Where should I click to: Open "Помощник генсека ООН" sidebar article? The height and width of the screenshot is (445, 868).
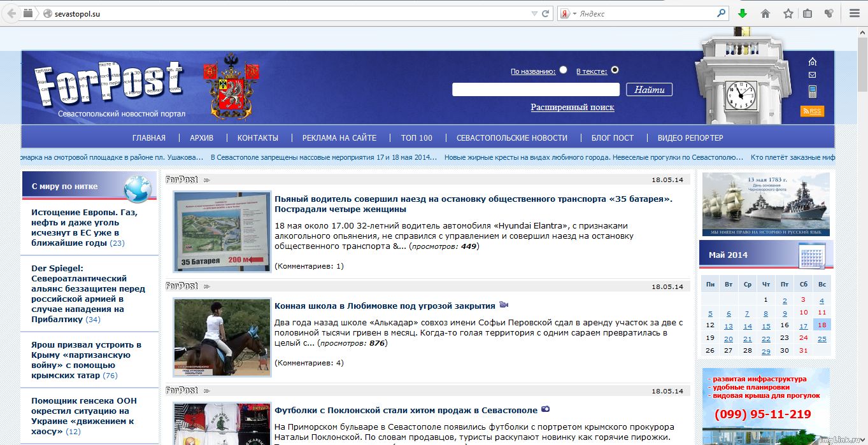(x=84, y=416)
